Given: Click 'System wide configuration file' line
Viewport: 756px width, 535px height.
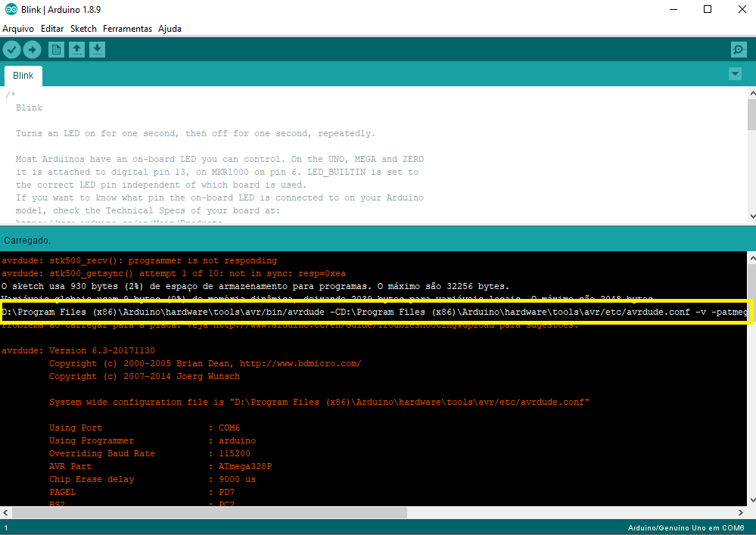Looking at the screenshot, I should [319, 402].
